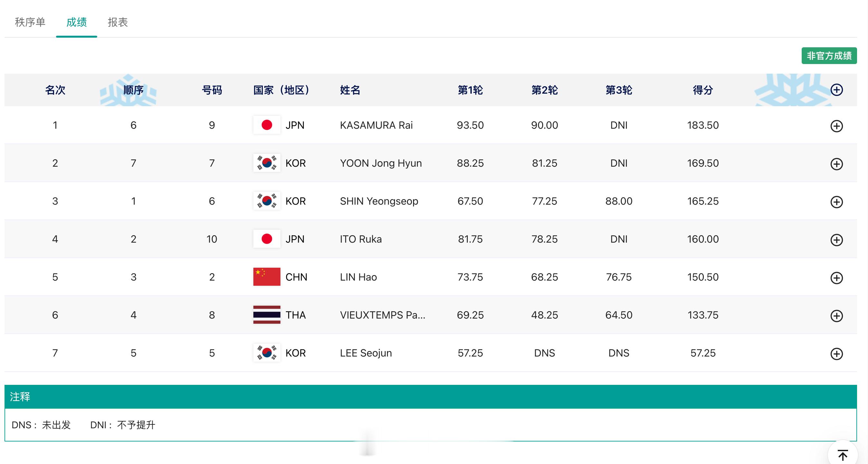This screenshot has width=868, height=464.
Task: Click total score 169.50
Action: pyautogui.click(x=703, y=163)
